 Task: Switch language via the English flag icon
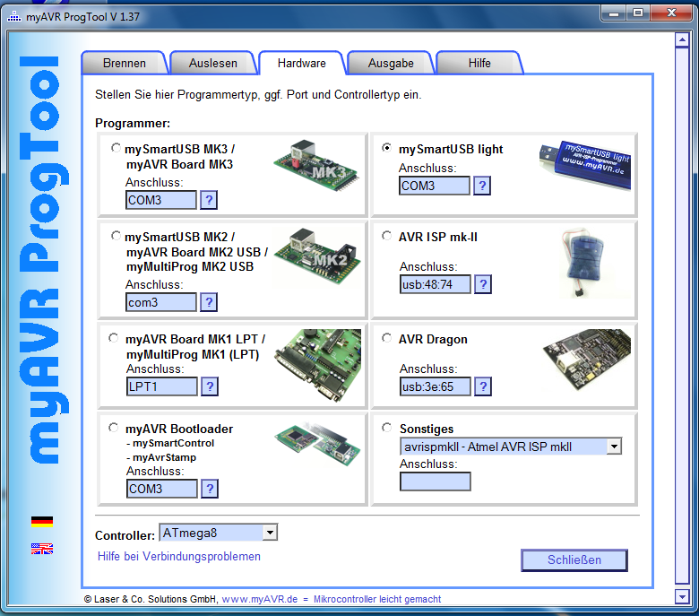[42, 549]
